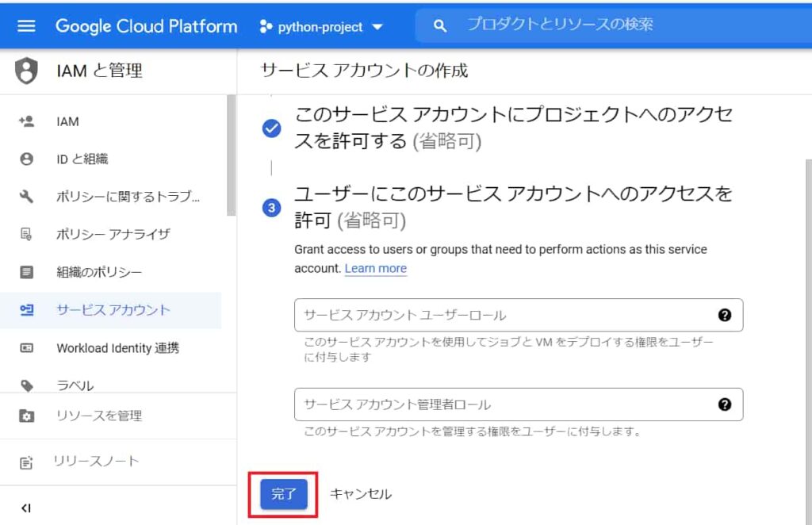Select IAM in the sidebar
The height and width of the screenshot is (525, 812).
(x=67, y=121)
